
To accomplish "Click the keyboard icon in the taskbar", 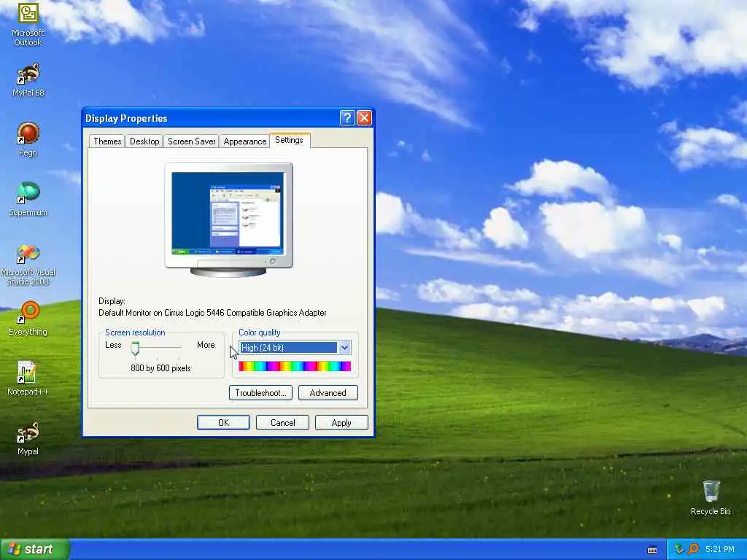I will [652, 550].
